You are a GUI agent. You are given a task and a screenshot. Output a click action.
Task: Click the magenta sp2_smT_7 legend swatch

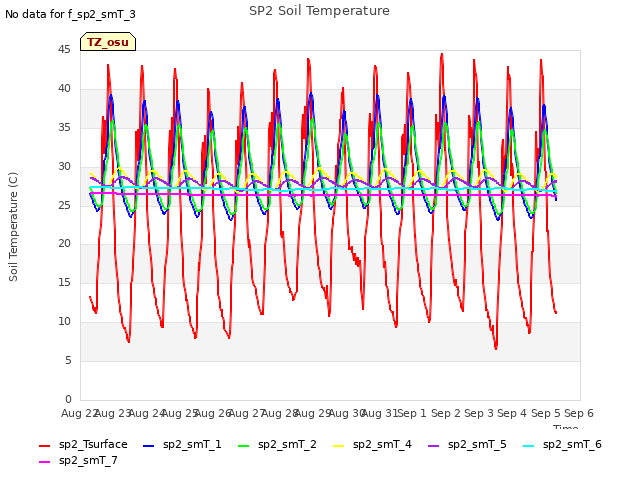pyautogui.click(x=44, y=462)
